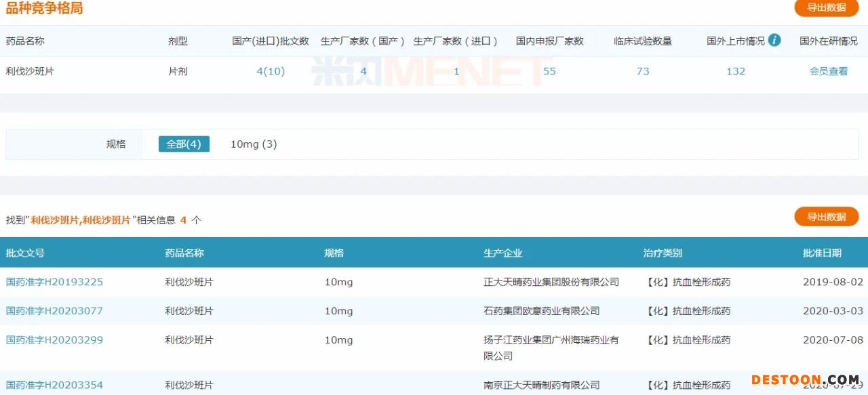This screenshot has width=868, height=395.
Task: Open approval number 国药准字H20203299
Action: tap(54, 340)
